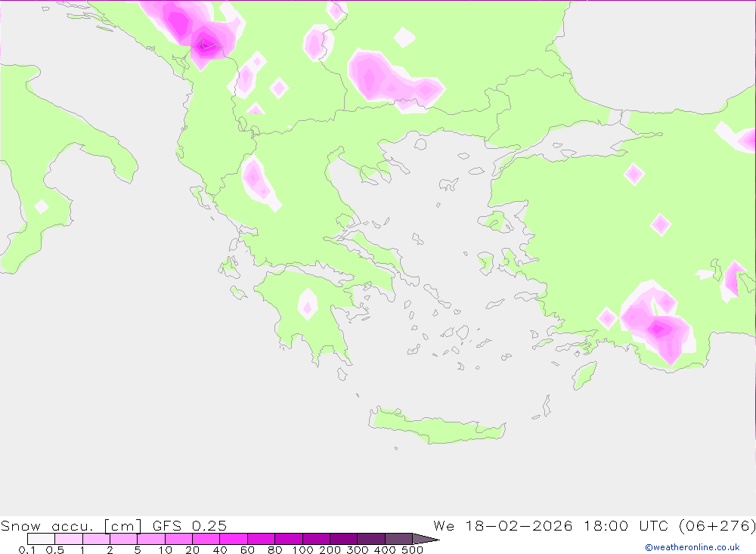This screenshot has height=554, width=756.
Task: Select the 2–5 cm legend color box
Action: click(124, 539)
